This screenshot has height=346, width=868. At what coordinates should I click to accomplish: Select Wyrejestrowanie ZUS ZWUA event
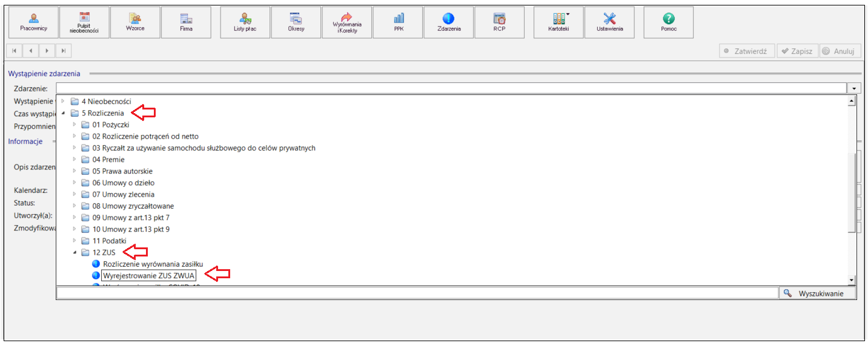tap(149, 275)
